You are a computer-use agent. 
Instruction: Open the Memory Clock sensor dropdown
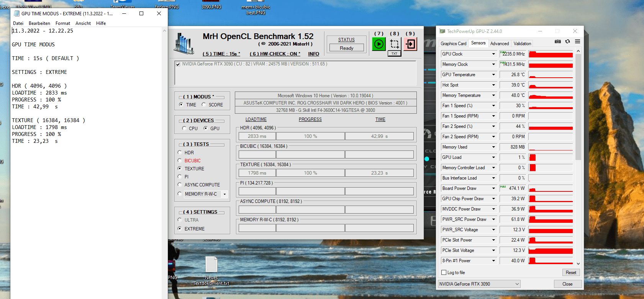[x=493, y=64]
